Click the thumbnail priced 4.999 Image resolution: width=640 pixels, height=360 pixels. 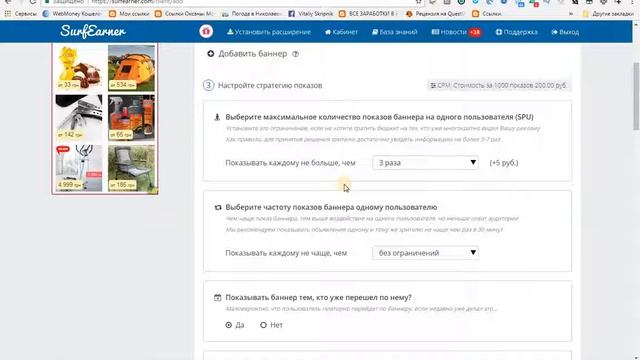pos(79,168)
